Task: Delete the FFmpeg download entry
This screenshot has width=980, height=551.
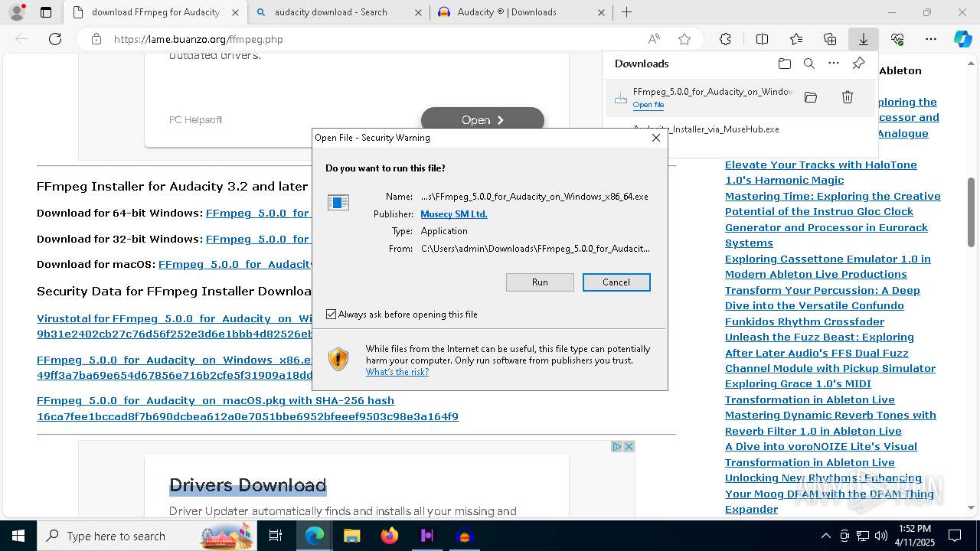Action: click(848, 97)
